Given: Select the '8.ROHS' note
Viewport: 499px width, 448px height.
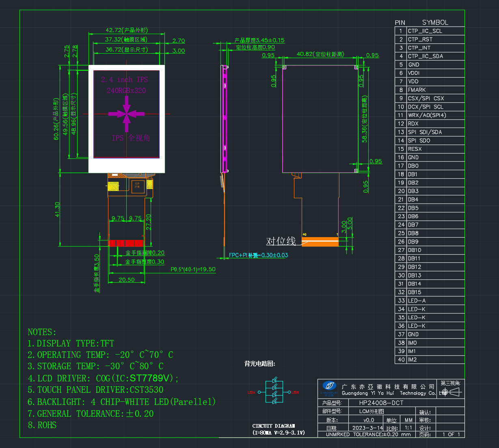Looking at the screenshot, I should tap(42, 425).
